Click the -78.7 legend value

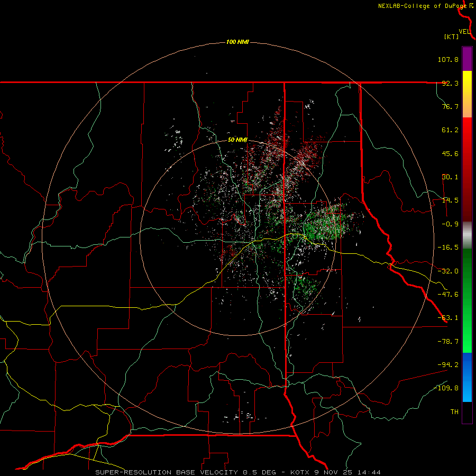click(448, 342)
